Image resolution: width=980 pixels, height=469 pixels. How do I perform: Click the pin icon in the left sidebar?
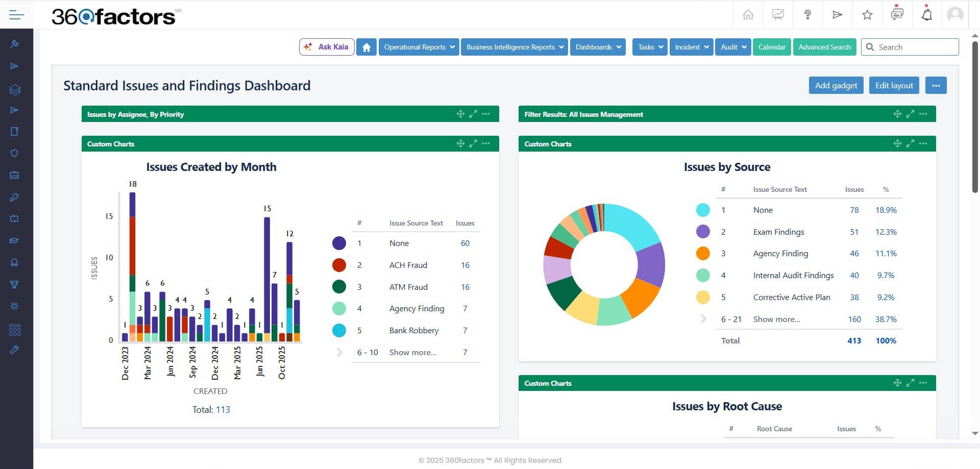point(14,44)
